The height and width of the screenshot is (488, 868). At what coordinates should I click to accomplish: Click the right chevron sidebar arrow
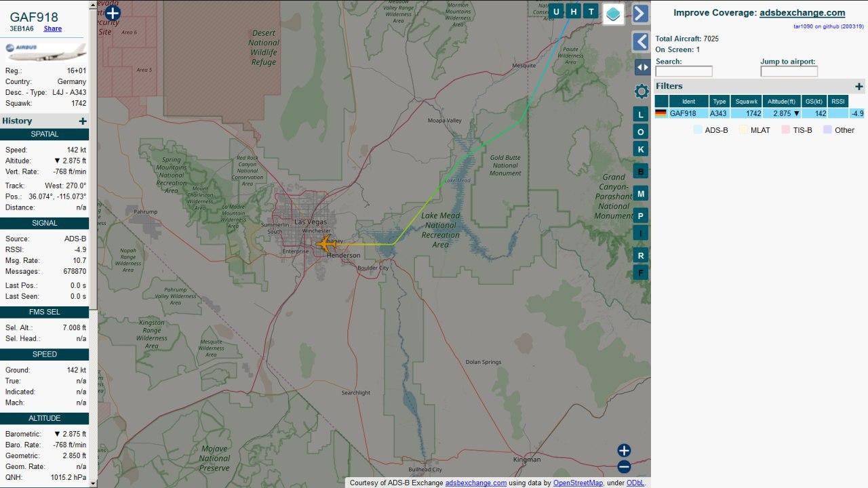pyautogui.click(x=641, y=14)
